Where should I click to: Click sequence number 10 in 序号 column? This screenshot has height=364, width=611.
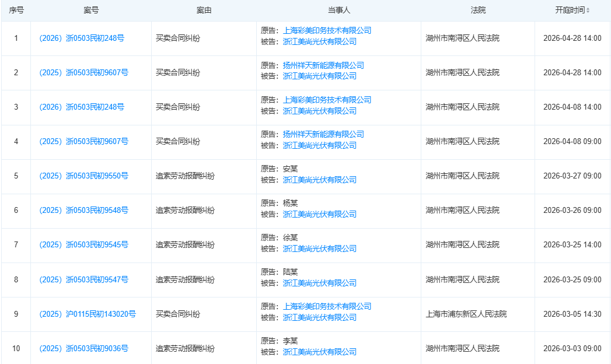click(16, 348)
